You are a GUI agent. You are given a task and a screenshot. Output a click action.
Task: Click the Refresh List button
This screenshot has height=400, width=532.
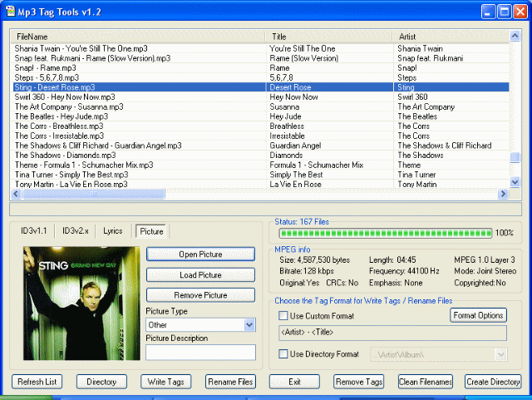tap(37, 382)
